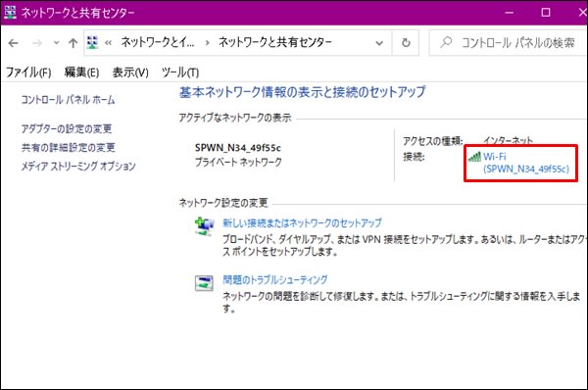Go to コントロール パネル ホーム
This screenshot has width=588, height=390.
pyautogui.click(x=68, y=99)
